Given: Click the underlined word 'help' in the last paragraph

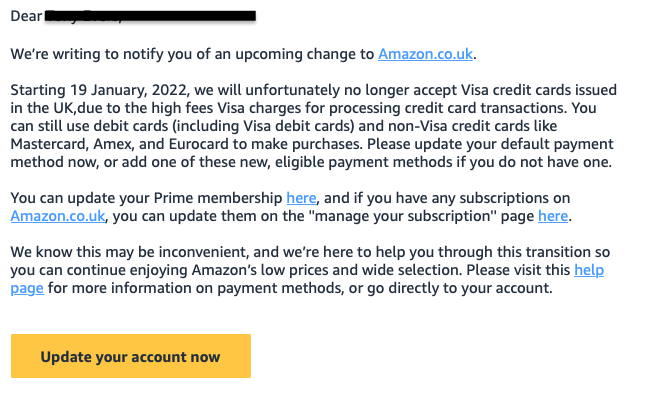Looking at the screenshot, I should 589,270.
